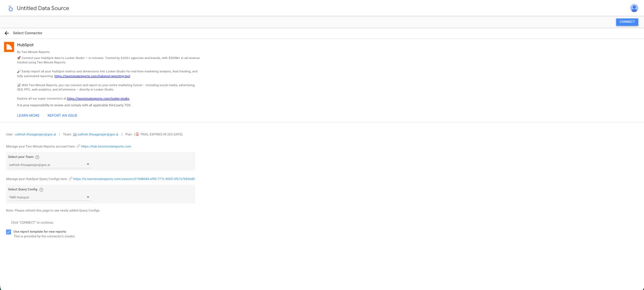Click the Select Connector label

(28, 33)
